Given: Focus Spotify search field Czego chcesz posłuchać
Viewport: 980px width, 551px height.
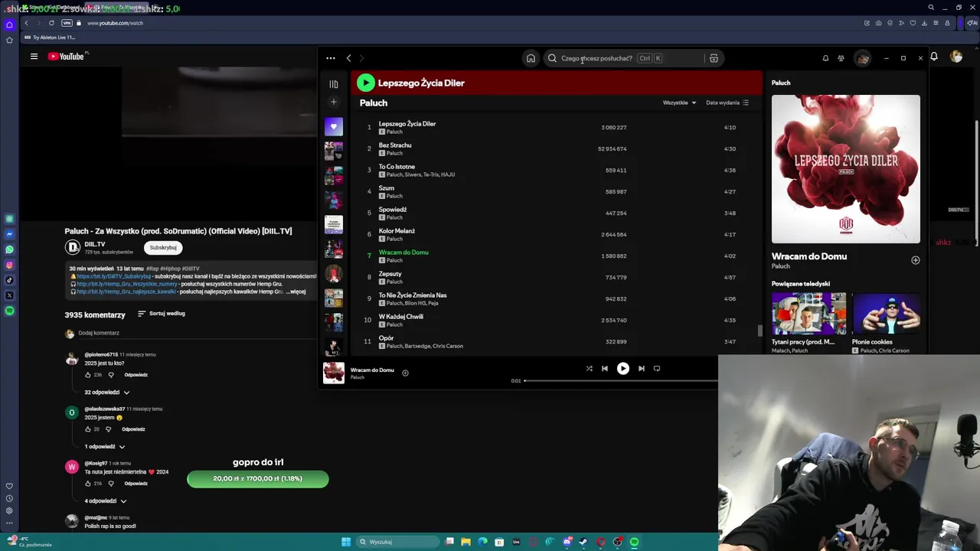Looking at the screenshot, I should tap(624, 58).
